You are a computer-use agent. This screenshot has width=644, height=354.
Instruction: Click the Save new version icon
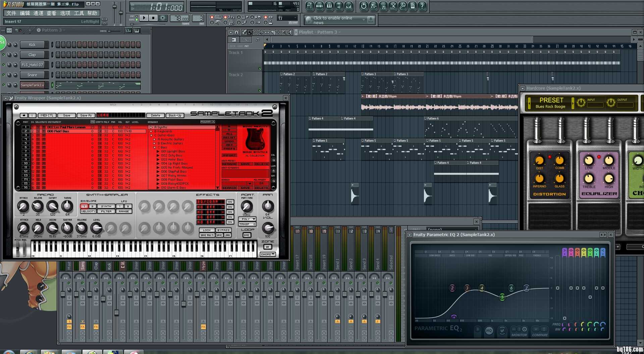tap(373, 6)
